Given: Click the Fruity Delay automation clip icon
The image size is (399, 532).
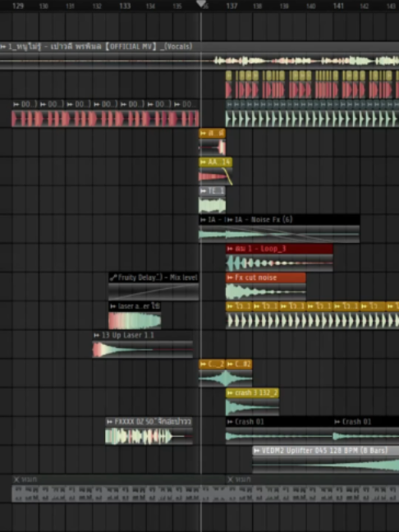Looking at the screenshot, I should click(x=113, y=277).
